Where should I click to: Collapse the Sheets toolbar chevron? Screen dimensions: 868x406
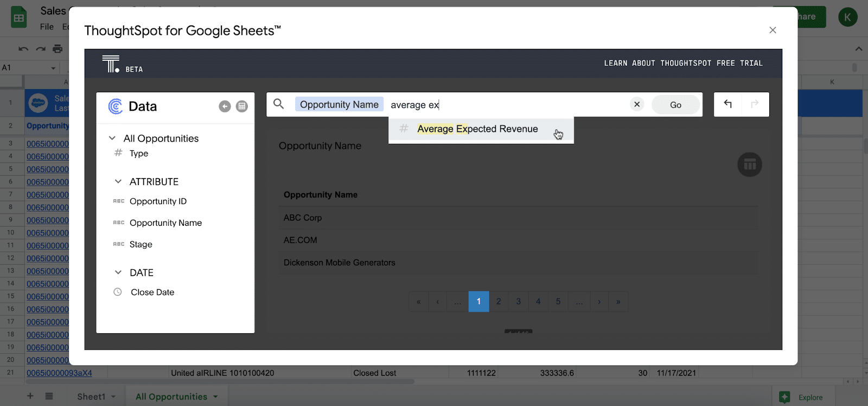[x=859, y=49]
